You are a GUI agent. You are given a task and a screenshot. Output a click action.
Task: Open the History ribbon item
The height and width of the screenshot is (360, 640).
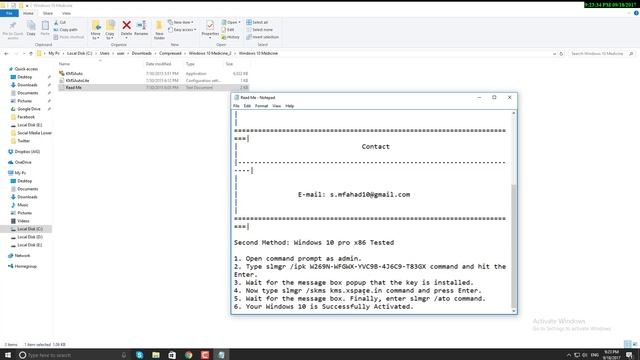tap(231, 37)
